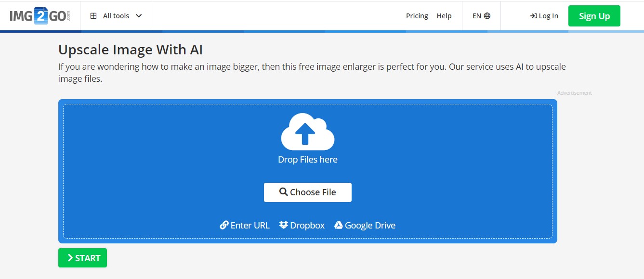
Task: Select the Enter URL option
Action: [x=245, y=225]
